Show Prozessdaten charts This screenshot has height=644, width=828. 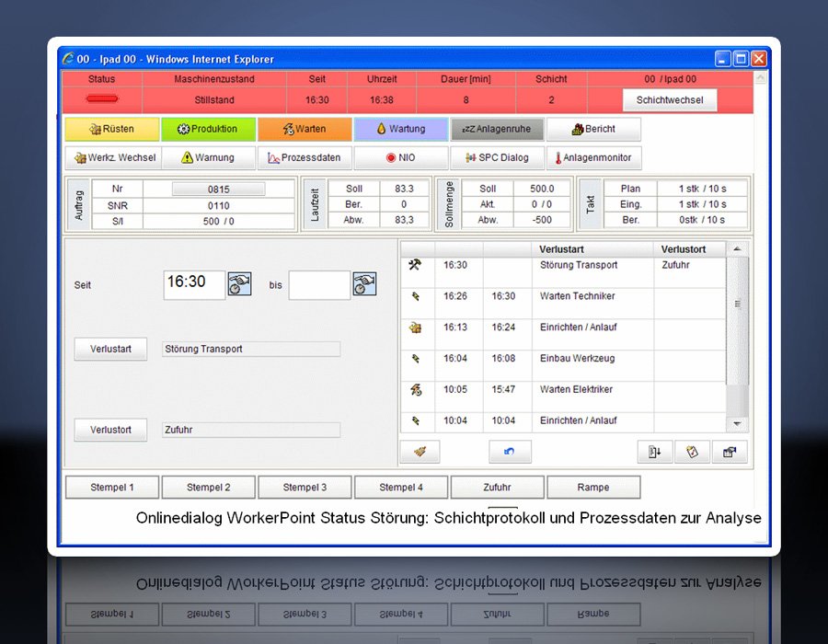pyautogui.click(x=305, y=158)
